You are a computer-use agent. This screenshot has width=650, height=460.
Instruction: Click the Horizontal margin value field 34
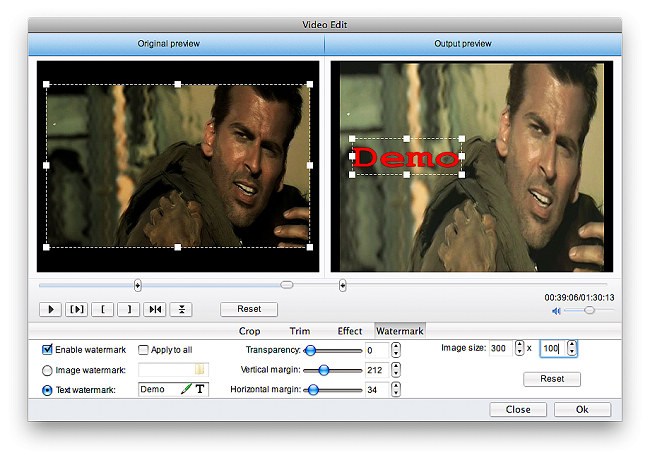377,390
